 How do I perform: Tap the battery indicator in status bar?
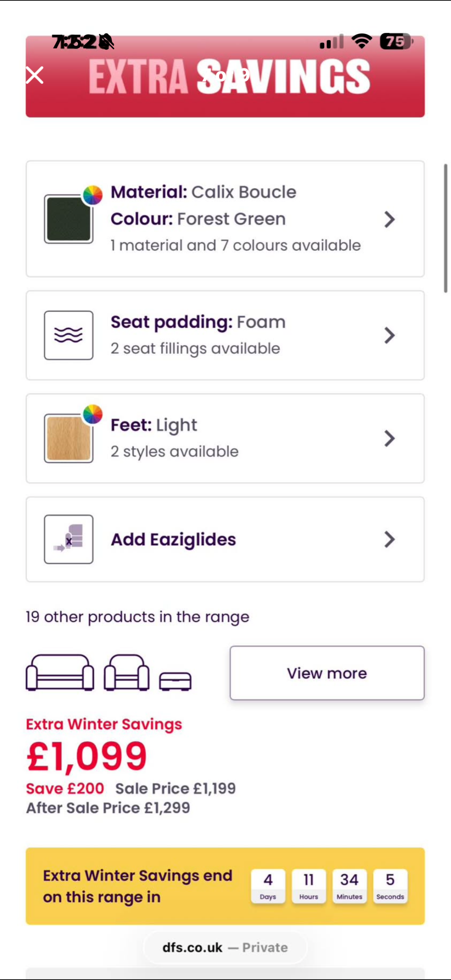click(396, 41)
